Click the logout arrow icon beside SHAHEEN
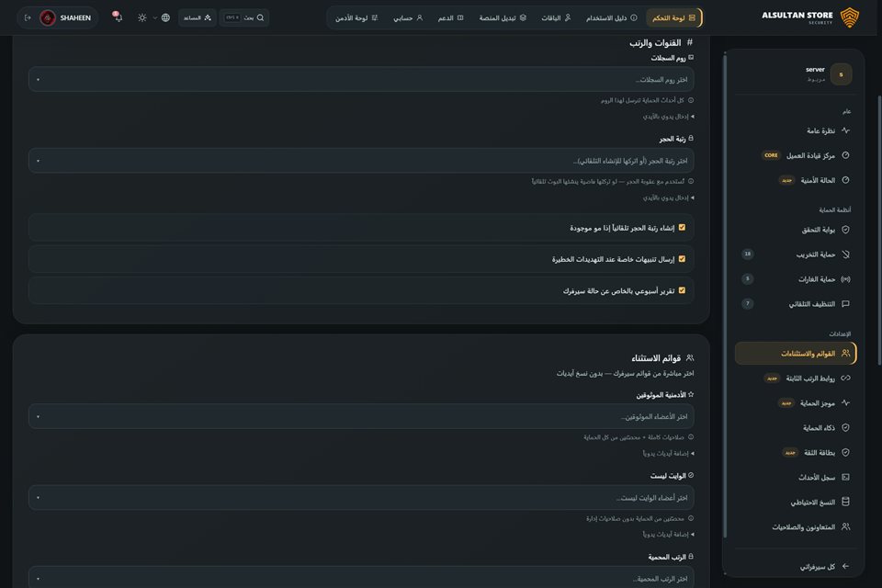882x588 pixels. click(x=27, y=18)
